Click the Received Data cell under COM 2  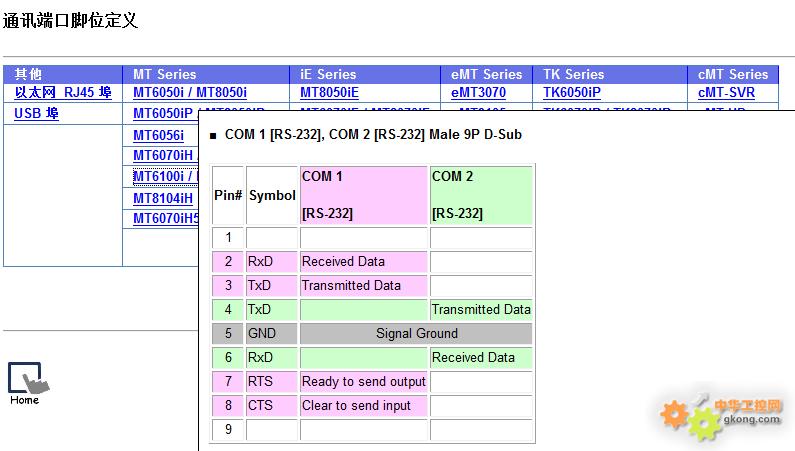coord(481,358)
